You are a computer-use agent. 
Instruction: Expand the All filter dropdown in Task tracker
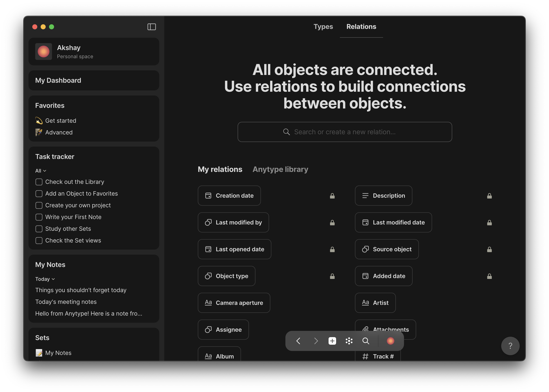click(x=41, y=171)
